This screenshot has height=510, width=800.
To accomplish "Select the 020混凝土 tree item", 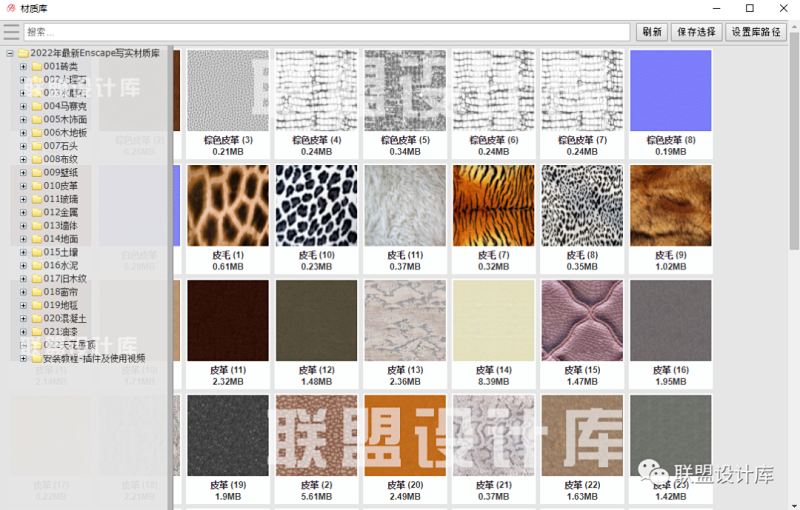I will point(65,318).
